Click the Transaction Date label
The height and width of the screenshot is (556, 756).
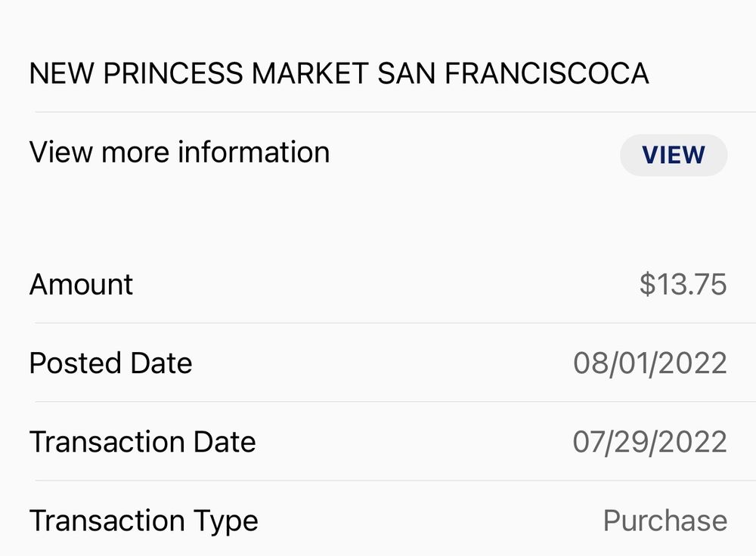point(142,442)
